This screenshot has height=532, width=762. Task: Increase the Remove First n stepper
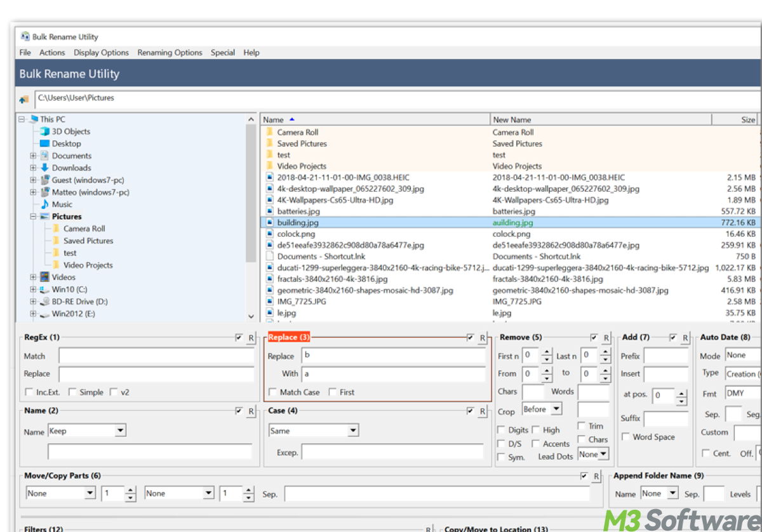tap(546, 352)
